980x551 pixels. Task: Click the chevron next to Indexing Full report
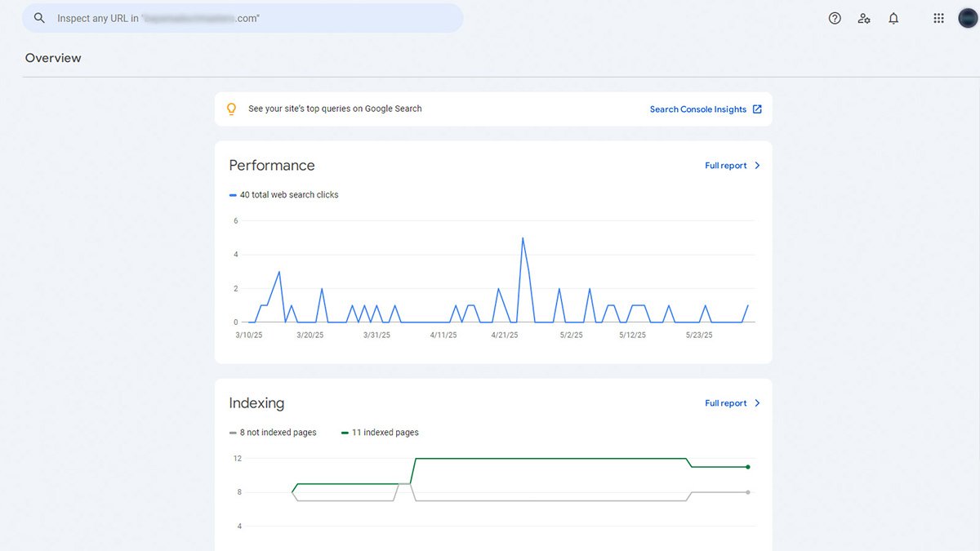[x=757, y=403]
